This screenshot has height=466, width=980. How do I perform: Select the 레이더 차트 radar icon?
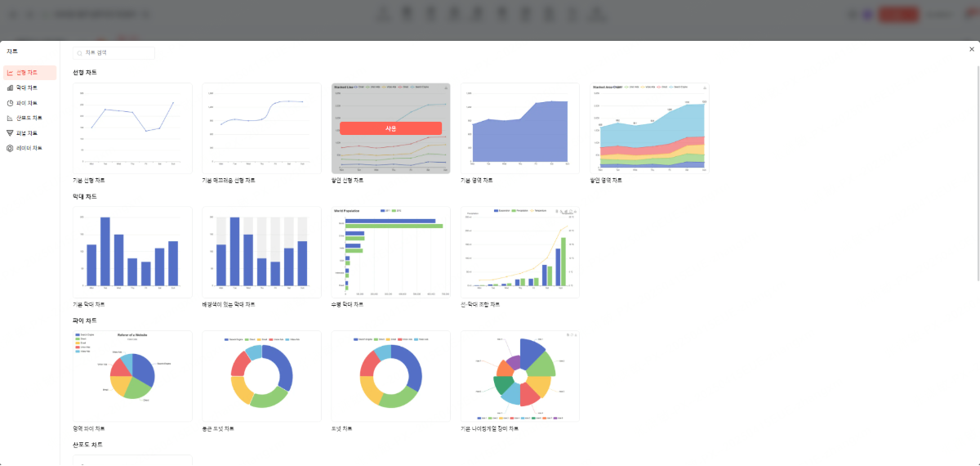click(x=10, y=148)
